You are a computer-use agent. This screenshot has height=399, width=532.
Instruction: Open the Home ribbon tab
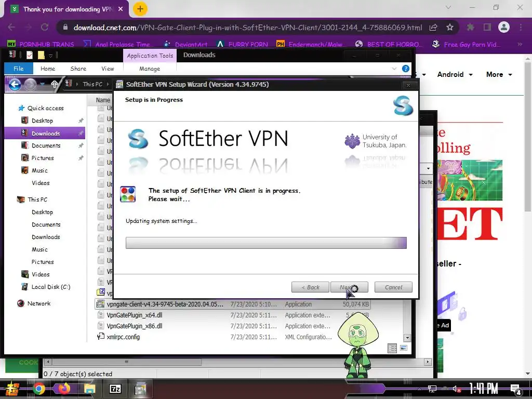(47, 69)
